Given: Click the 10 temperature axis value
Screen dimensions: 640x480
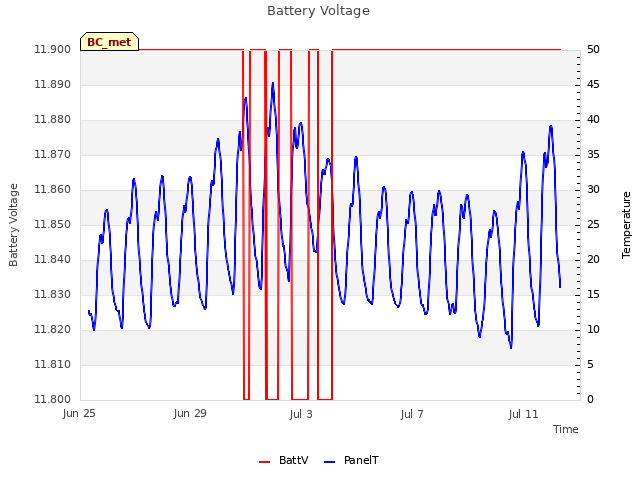Looking at the screenshot, I should [593, 330].
